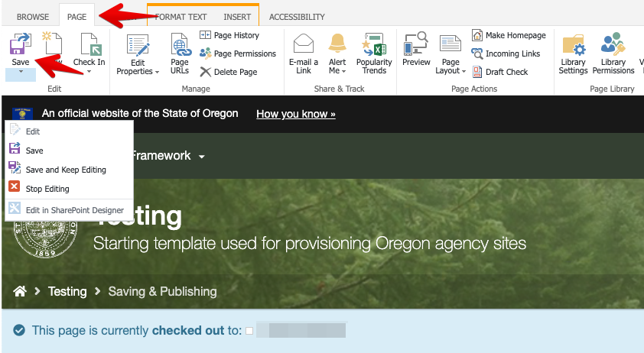Switch to the FORMAT TEXT tab
Image resolution: width=644 pixels, height=353 pixels.
[x=181, y=17]
